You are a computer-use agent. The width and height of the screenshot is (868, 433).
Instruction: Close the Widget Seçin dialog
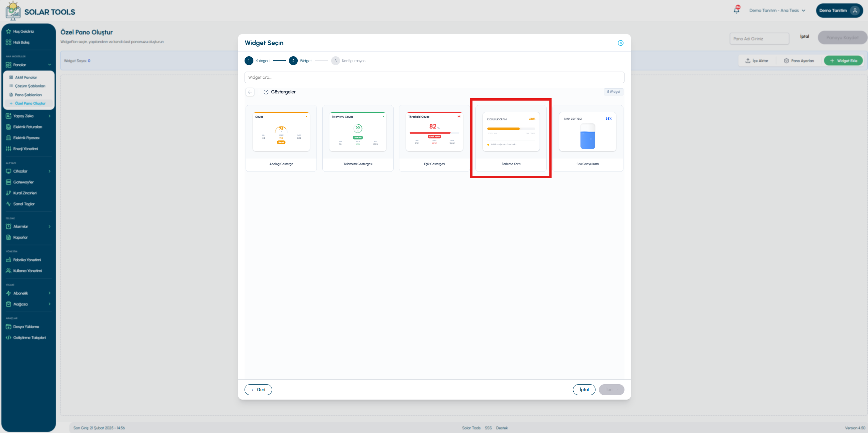(620, 43)
